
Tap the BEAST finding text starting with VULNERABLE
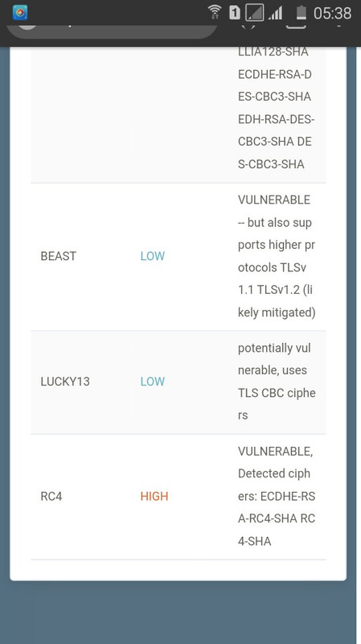pos(277,256)
